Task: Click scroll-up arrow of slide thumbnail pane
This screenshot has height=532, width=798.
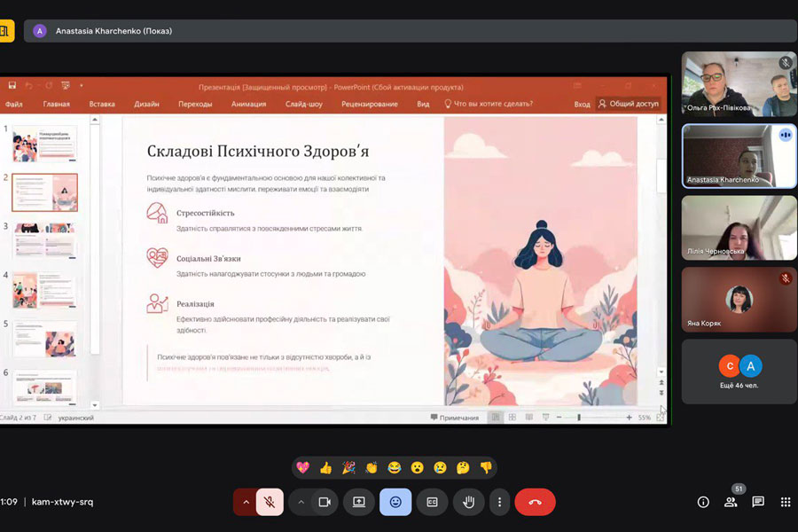Action: click(x=95, y=121)
